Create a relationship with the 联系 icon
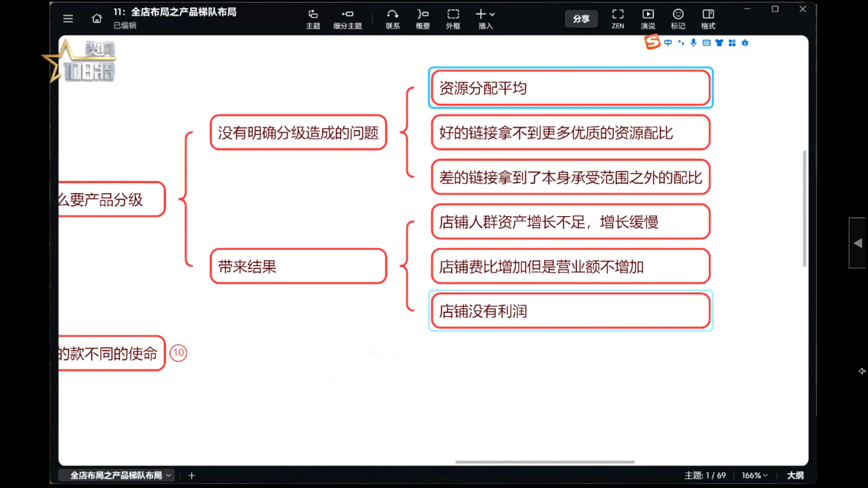868x488 pixels. click(x=393, y=18)
